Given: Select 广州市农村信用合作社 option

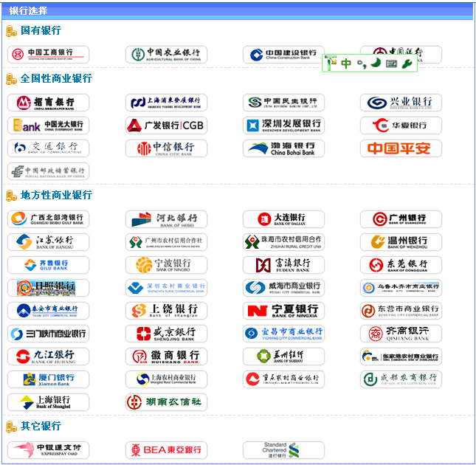Looking at the screenshot, I should [x=166, y=242].
